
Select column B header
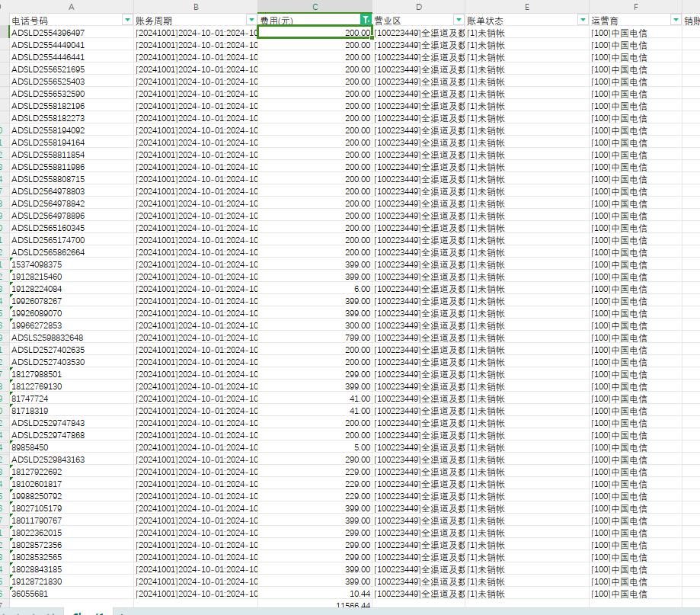coord(196,6)
